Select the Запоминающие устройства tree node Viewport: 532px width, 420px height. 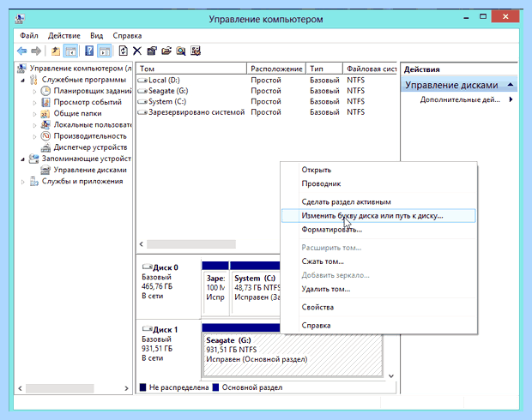point(86,159)
